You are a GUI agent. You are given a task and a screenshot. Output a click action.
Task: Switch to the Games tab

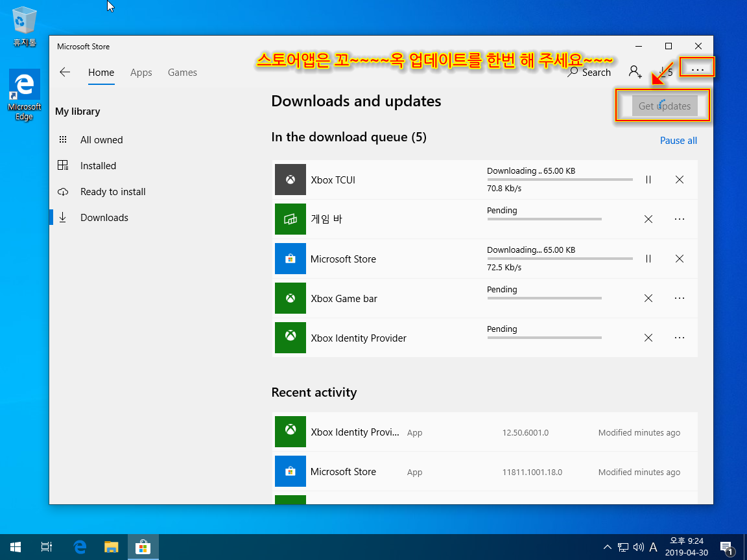coord(182,73)
